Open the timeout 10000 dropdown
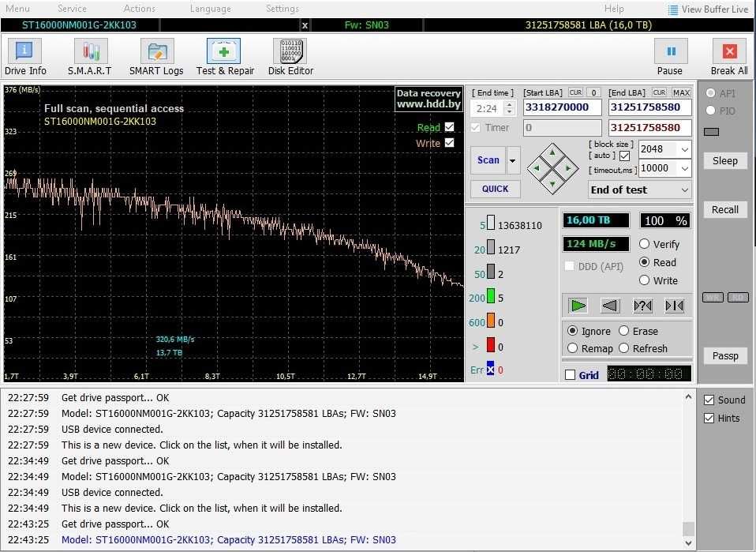 (685, 168)
